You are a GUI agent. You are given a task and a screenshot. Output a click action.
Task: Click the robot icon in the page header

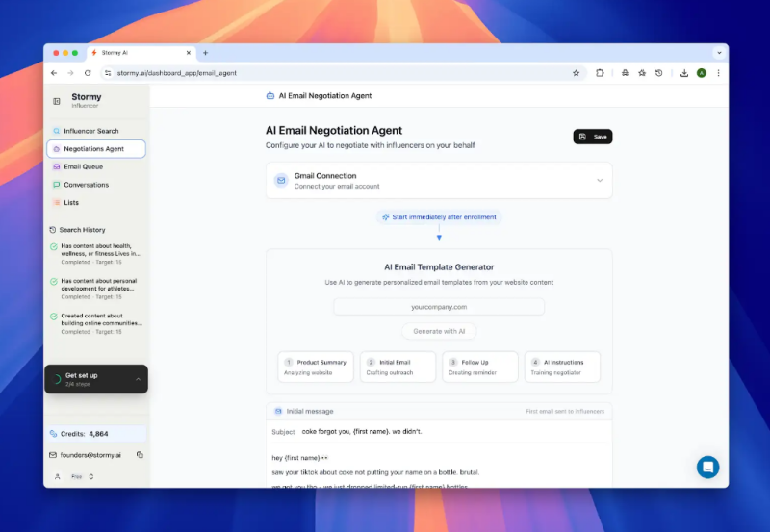coord(270,95)
